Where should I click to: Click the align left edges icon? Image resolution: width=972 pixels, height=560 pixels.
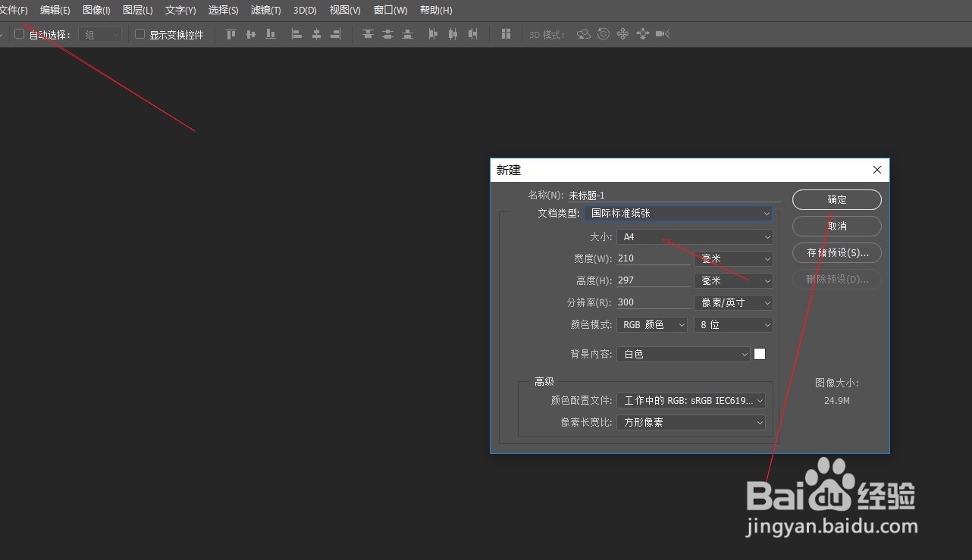297,34
